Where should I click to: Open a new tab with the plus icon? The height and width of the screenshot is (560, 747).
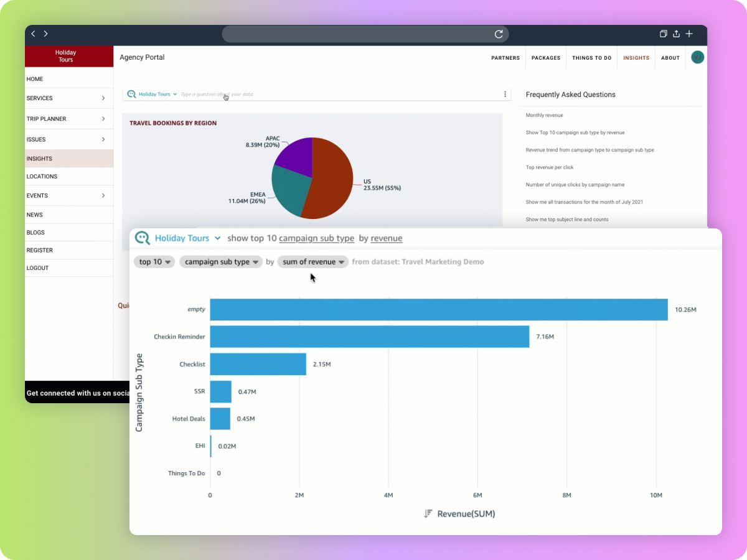[x=689, y=34]
